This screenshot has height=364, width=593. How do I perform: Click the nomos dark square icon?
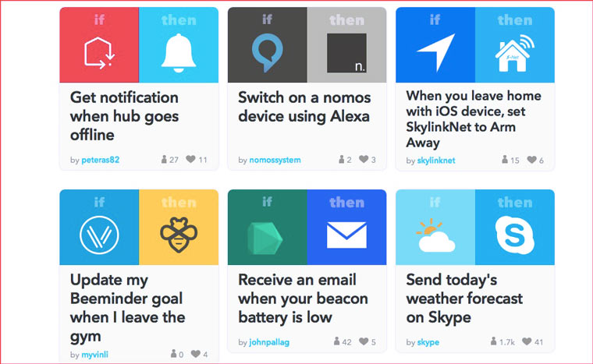coord(346,53)
